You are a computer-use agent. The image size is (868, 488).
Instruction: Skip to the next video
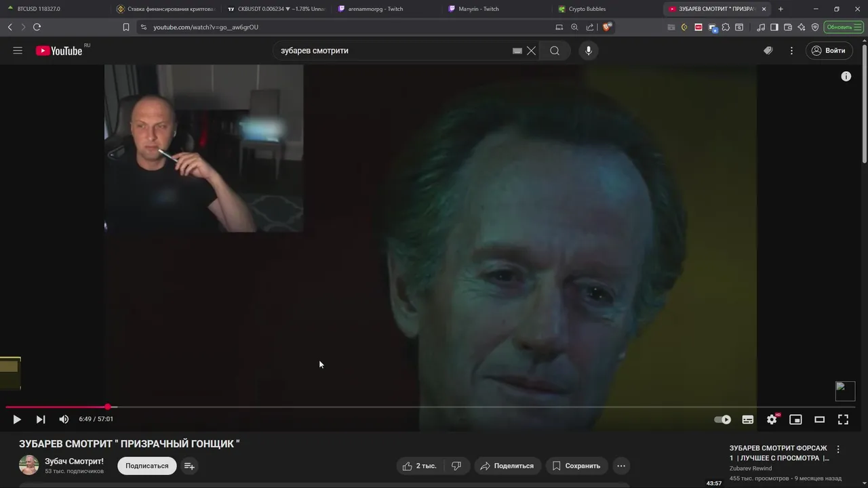pos(41,420)
